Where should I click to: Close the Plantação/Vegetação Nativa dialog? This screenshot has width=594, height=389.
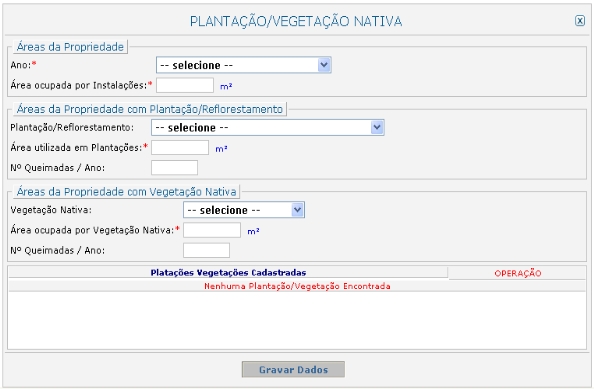pyautogui.click(x=580, y=20)
